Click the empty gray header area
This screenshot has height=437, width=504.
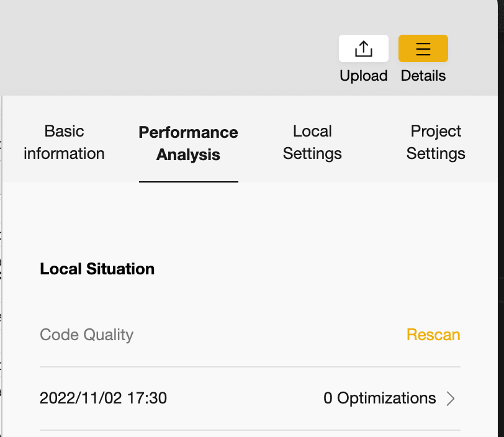161,48
